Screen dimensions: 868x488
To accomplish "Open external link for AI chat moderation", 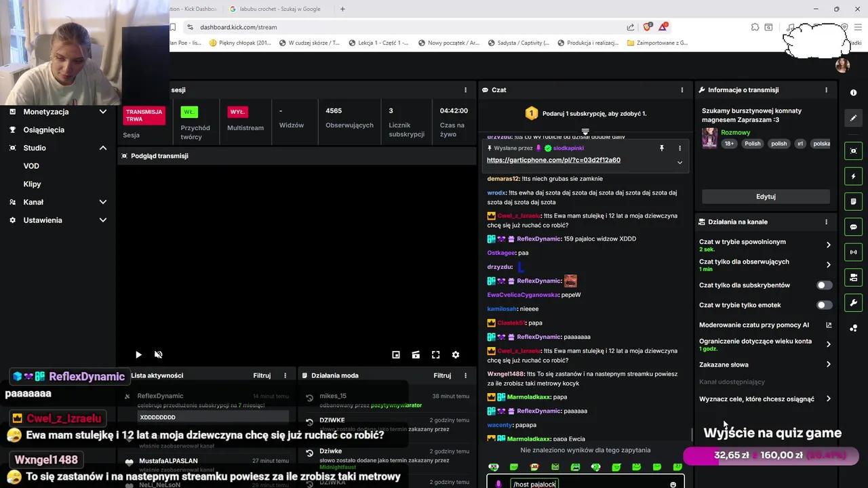I will 828,325.
